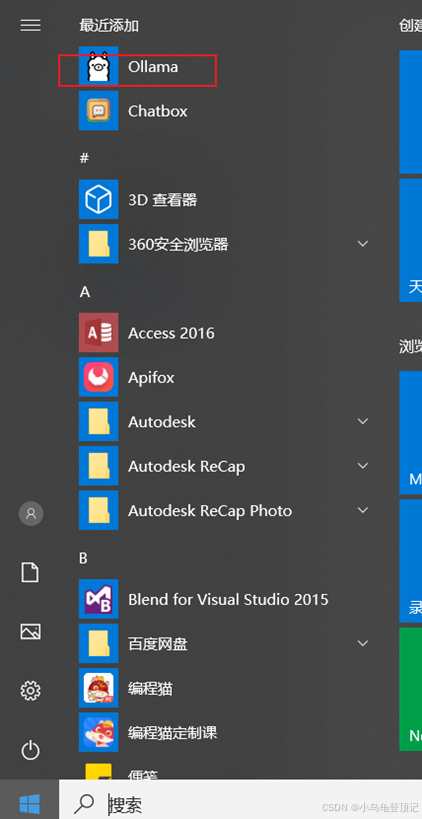Select the Autodesk ReCap Photo label
The image size is (422, 819).
coord(210,511)
